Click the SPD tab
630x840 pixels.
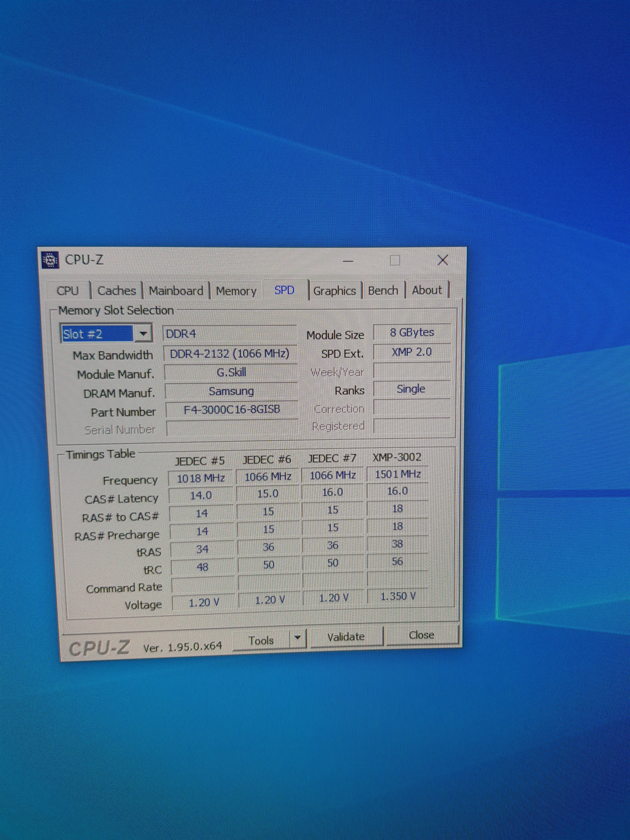pos(284,290)
